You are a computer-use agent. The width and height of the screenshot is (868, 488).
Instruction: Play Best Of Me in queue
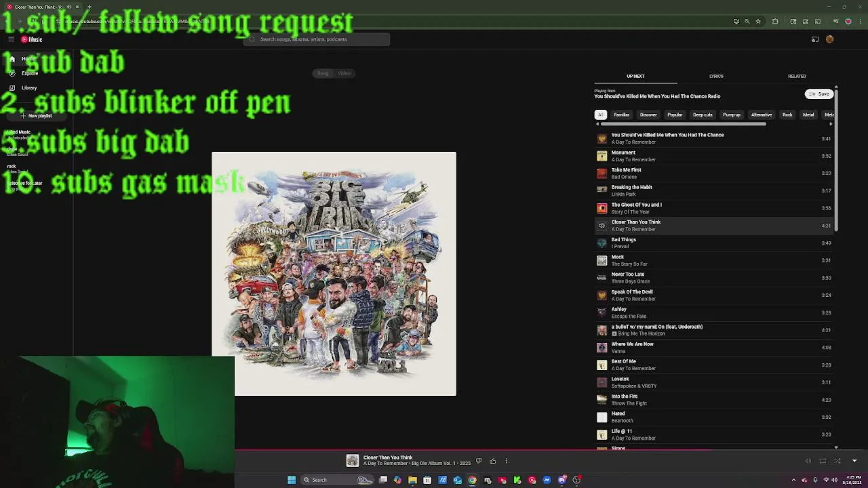[713, 365]
